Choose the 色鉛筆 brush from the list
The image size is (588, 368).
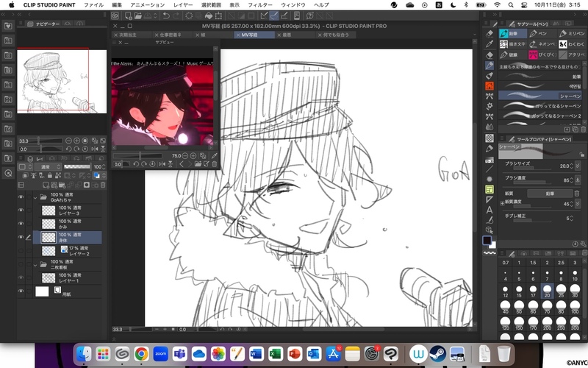tap(540, 86)
